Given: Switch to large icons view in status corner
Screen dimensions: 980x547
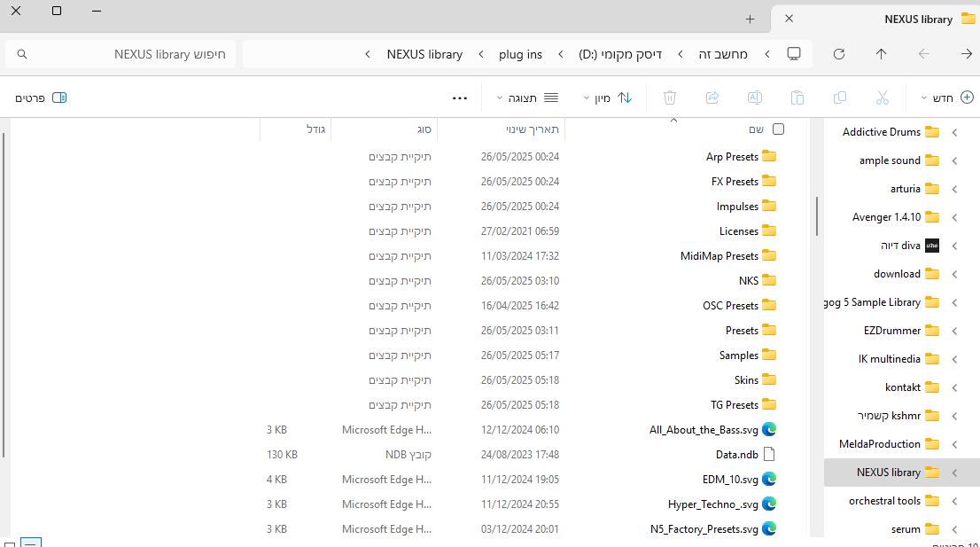Looking at the screenshot, I should point(10,543).
